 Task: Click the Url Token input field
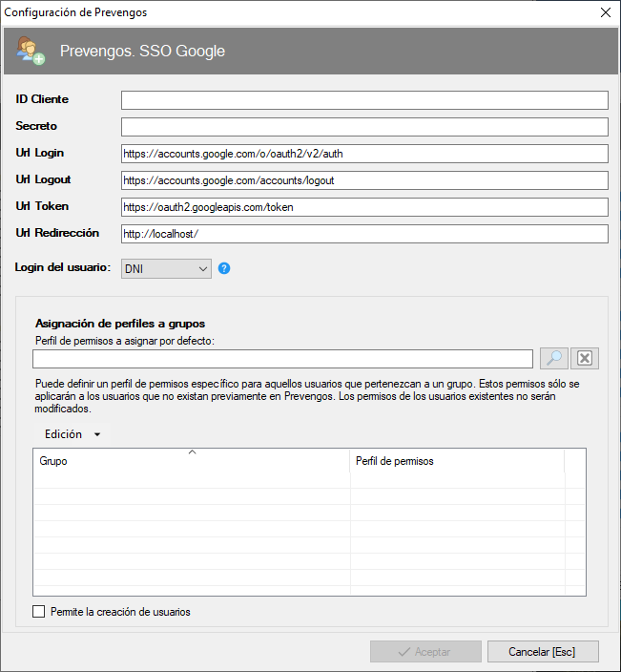[x=364, y=207]
